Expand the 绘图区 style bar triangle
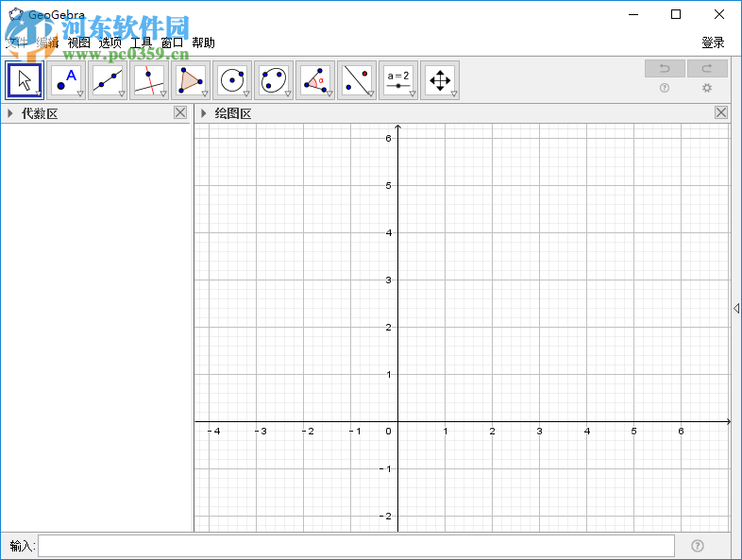Image resolution: width=742 pixels, height=560 pixels. pyautogui.click(x=204, y=113)
